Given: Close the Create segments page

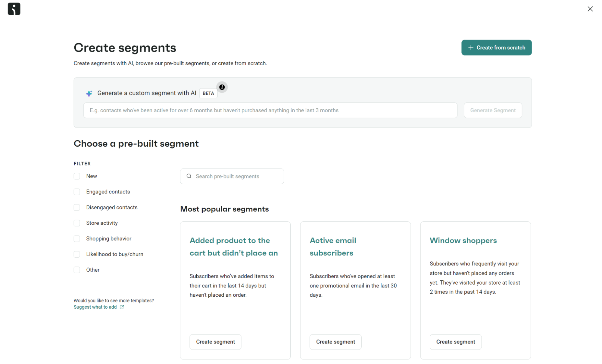Looking at the screenshot, I should pos(590,9).
